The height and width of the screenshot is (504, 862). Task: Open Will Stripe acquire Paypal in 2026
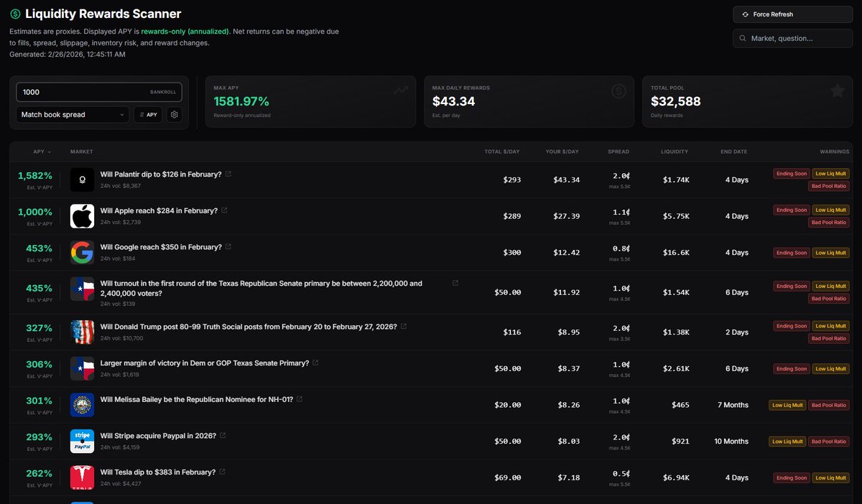click(158, 436)
